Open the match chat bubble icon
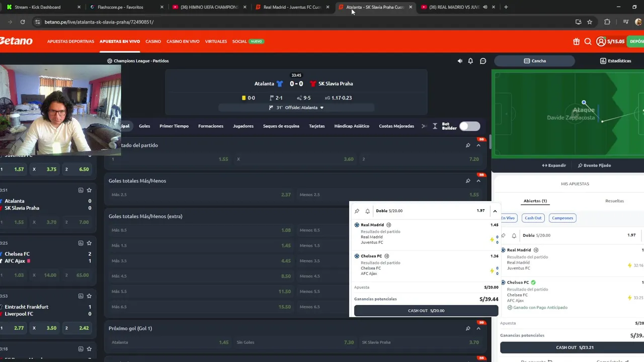The image size is (644, 362). click(x=483, y=61)
